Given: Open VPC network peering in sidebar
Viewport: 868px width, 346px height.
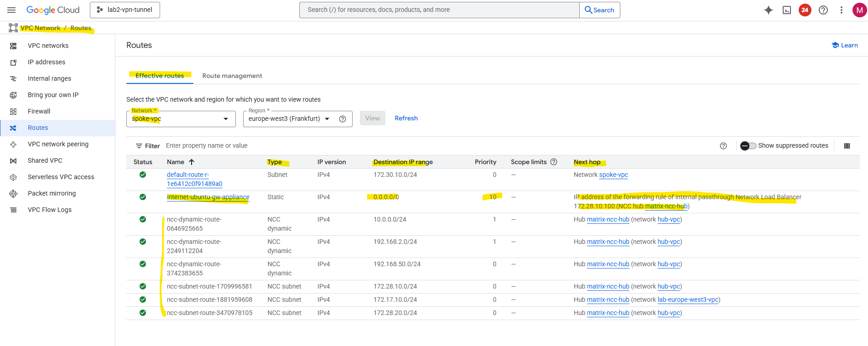Looking at the screenshot, I should [x=58, y=144].
